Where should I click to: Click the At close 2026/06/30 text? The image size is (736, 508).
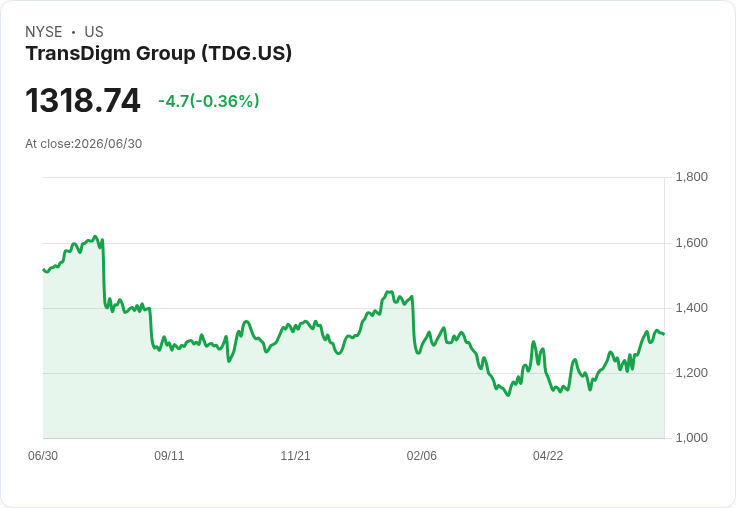84,144
